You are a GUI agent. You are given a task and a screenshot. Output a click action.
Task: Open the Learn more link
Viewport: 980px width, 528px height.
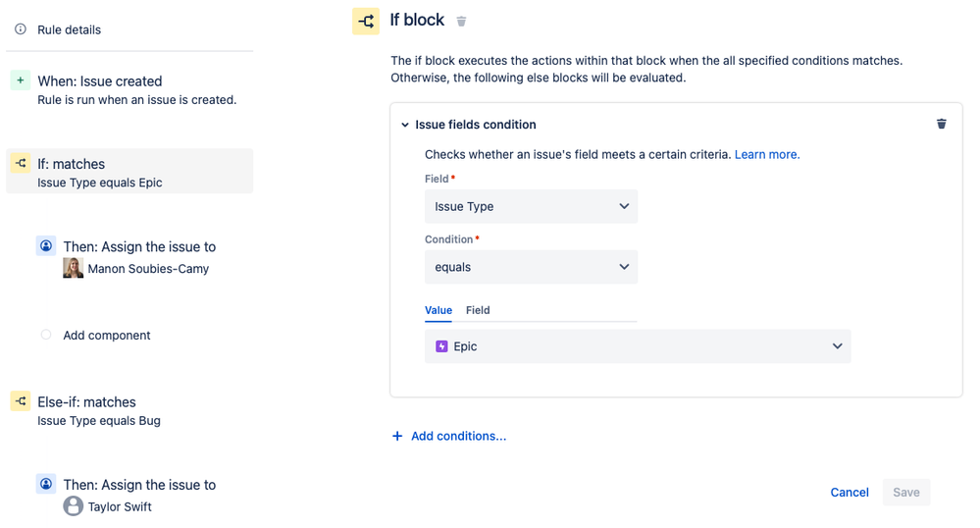(767, 154)
